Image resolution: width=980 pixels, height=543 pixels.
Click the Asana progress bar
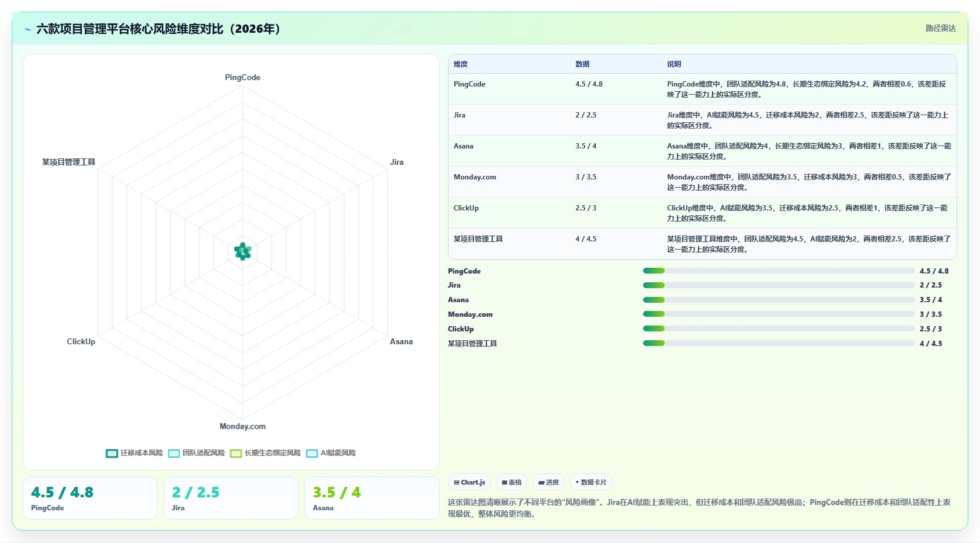[779, 300]
